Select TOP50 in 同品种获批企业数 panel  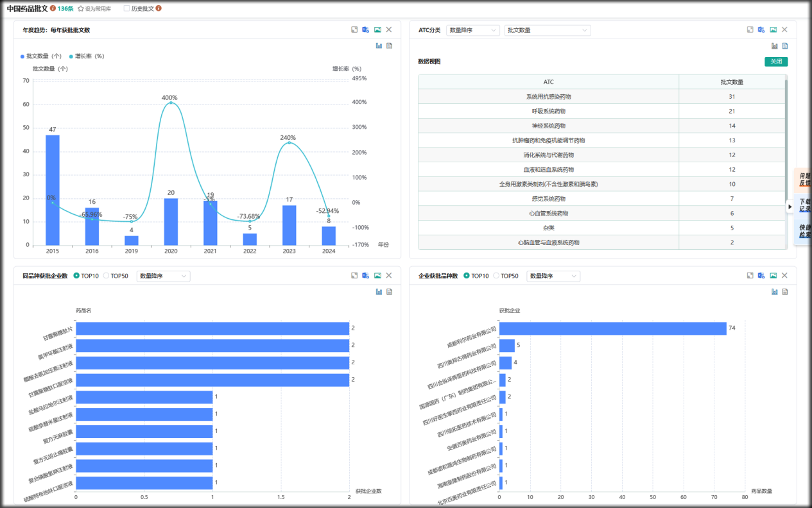107,276
